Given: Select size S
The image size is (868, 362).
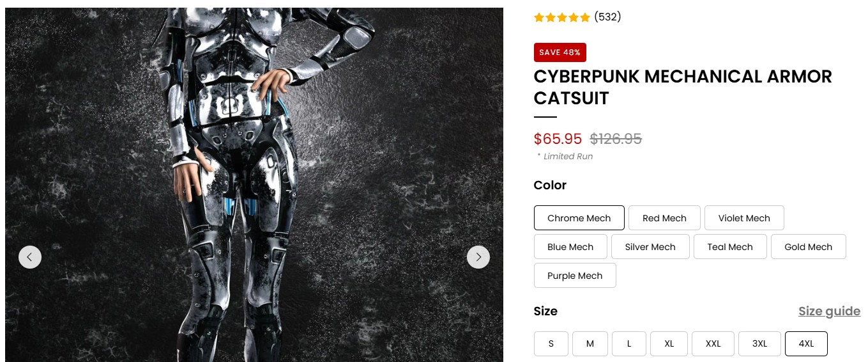Looking at the screenshot, I should click(551, 343).
